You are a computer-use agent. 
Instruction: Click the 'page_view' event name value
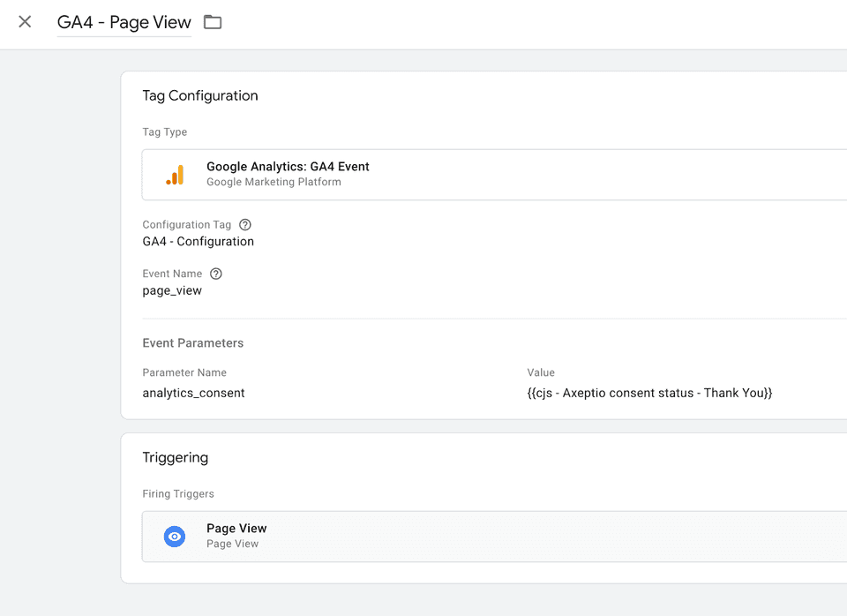(x=172, y=290)
